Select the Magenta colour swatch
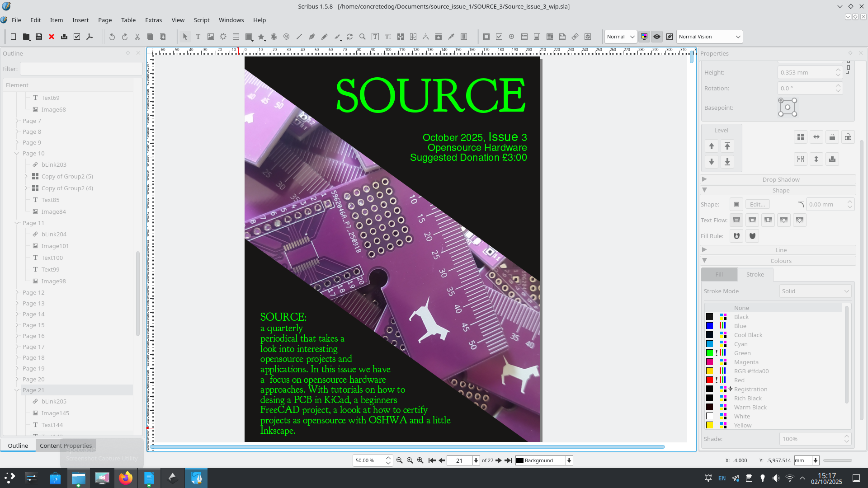Image resolution: width=868 pixels, height=488 pixels. click(746, 362)
